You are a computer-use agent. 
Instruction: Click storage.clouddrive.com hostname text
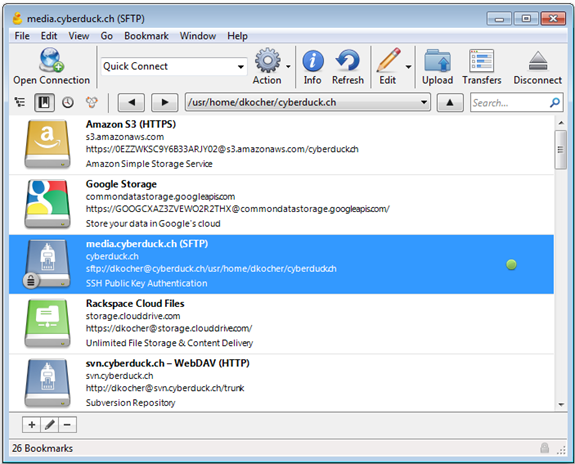click(x=133, y=316)
